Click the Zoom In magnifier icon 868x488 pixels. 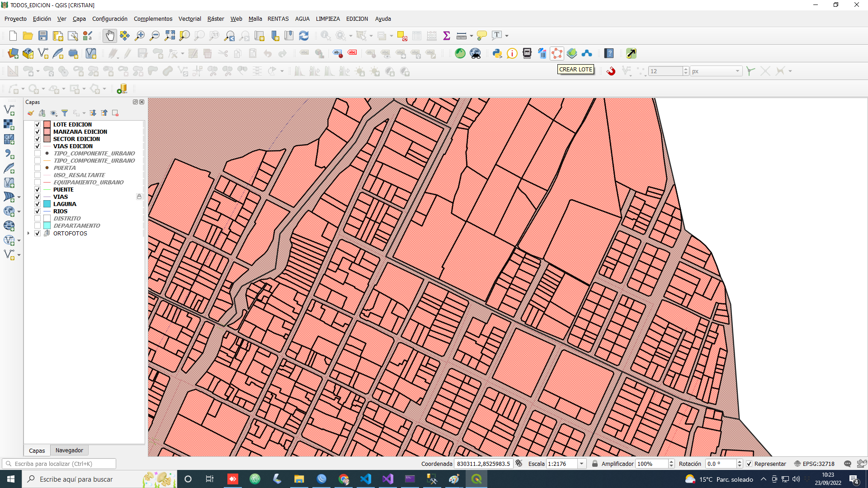pyautogui.click(x=140, y=35)
